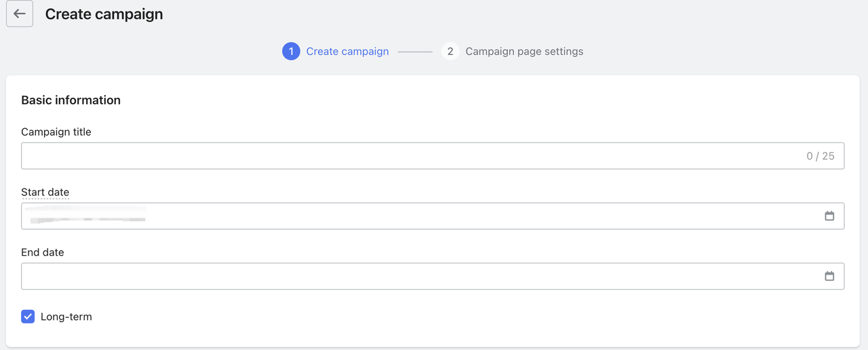Viewport: 868px width, 350px height.
Task: Click the dotted-underlined Start date label
Action: coord(45,192)
